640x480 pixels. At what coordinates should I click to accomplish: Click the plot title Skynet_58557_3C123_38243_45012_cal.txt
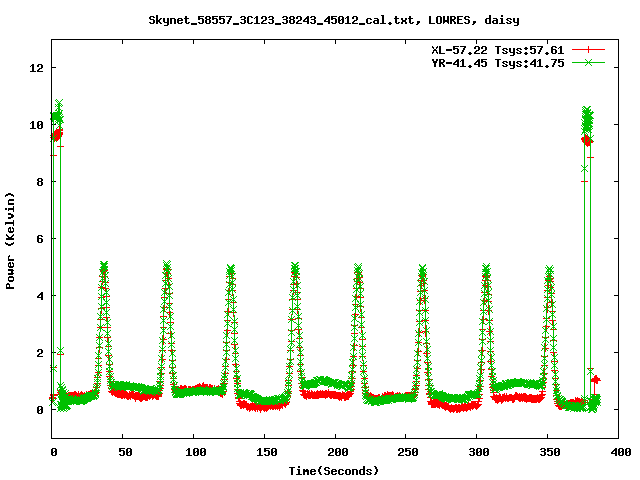pyautogui.click(x=284, y=20)
